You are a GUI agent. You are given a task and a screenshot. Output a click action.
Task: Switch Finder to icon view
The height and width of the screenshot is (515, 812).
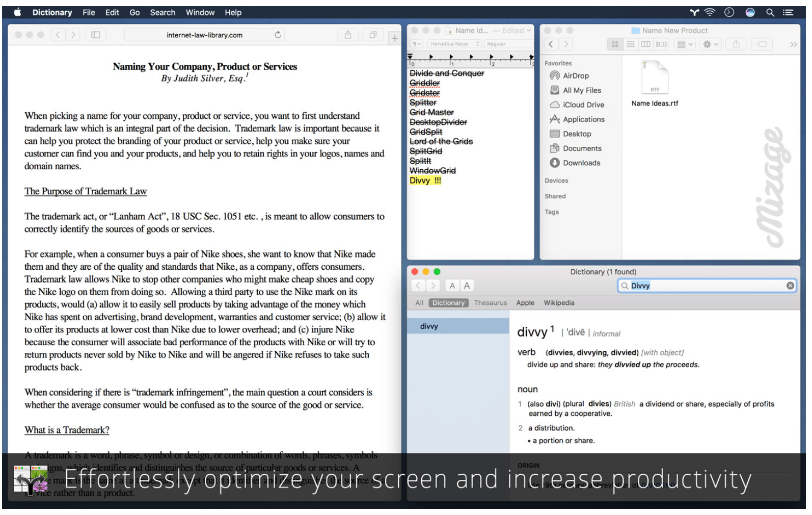tap(615, 44)
